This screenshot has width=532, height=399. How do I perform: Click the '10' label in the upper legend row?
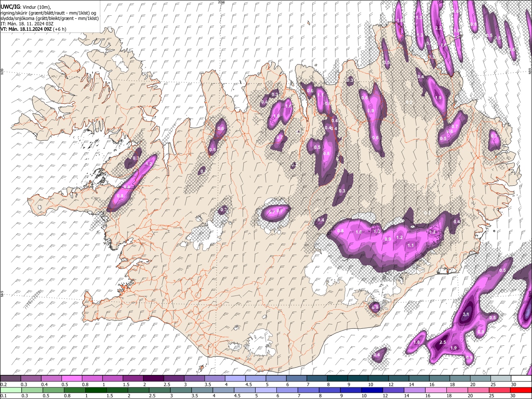point(370,384)
